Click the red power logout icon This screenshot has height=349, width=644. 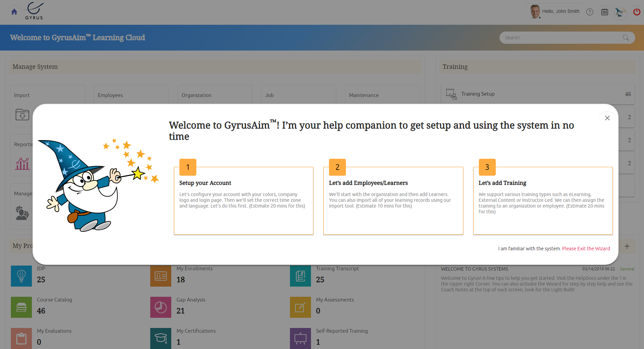[637, 12]
